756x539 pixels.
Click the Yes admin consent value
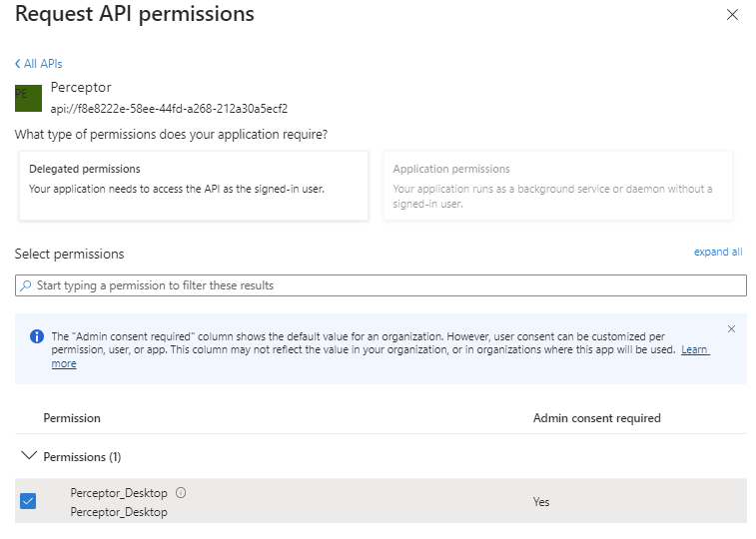541,502
